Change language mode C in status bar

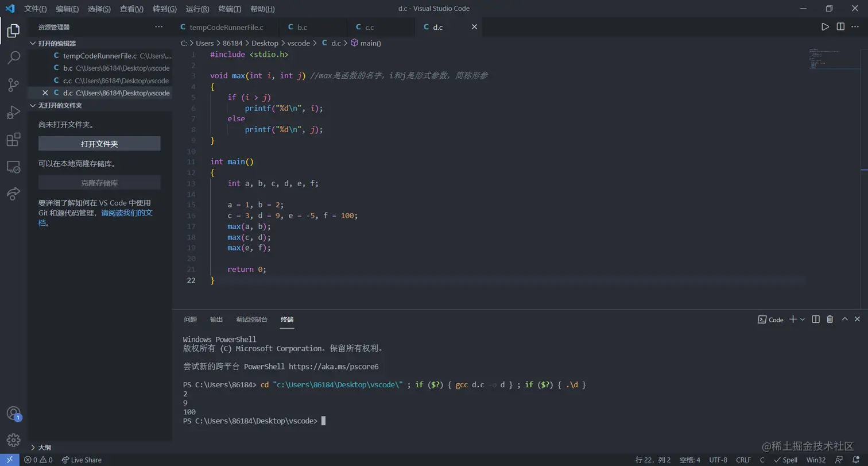click(x=762, y=460)
